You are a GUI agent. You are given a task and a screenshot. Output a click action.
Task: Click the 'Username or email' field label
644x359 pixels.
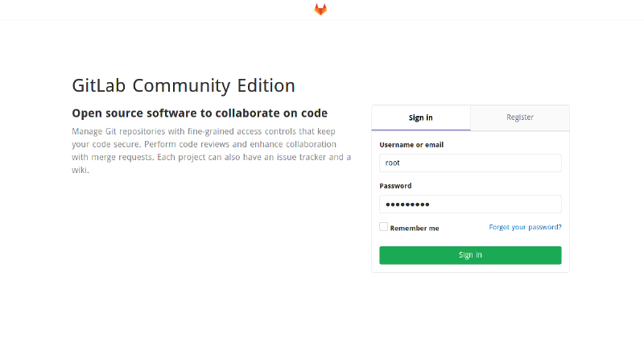click(x=411, y=145)
